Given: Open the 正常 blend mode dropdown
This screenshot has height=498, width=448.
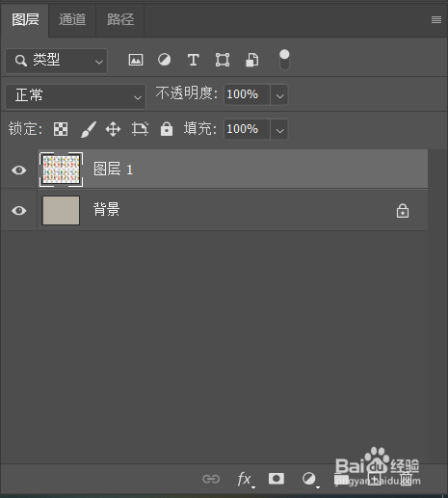Looking at the screenshot, I should 76,96.
